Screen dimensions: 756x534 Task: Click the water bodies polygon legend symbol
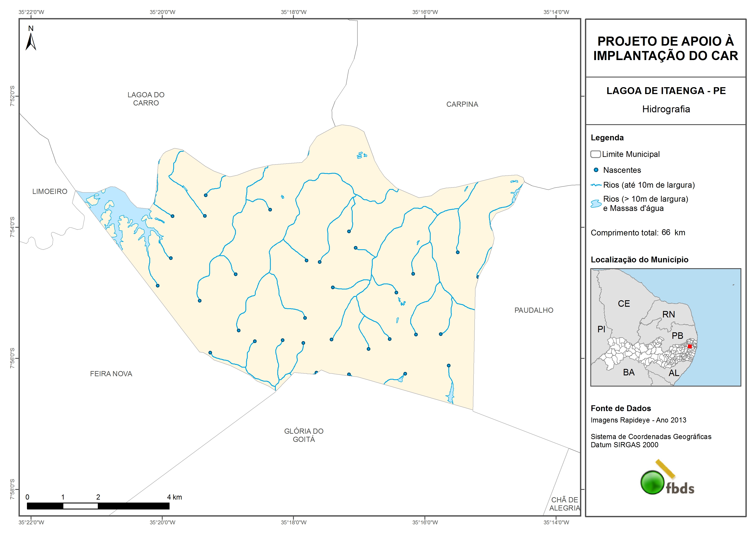[596, 204]
